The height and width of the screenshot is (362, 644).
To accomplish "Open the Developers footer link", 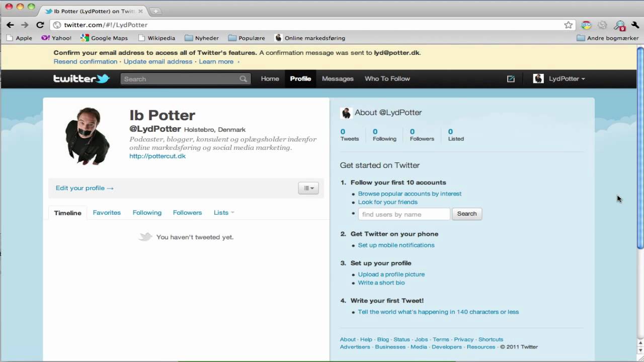I will 446,347.
